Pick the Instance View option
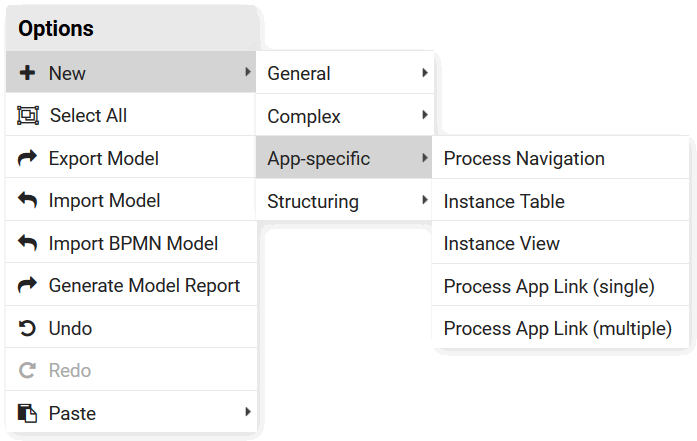The image size is (697, 441). pos(502,243)
